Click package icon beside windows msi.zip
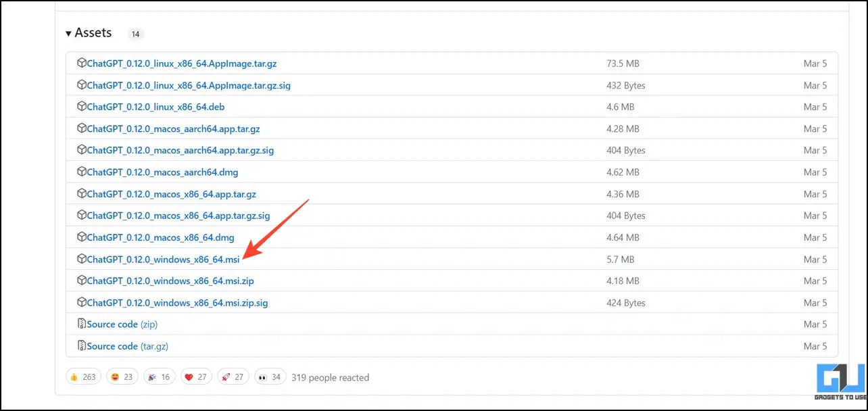Screen dimensions: 868x411 pos(82,281)
